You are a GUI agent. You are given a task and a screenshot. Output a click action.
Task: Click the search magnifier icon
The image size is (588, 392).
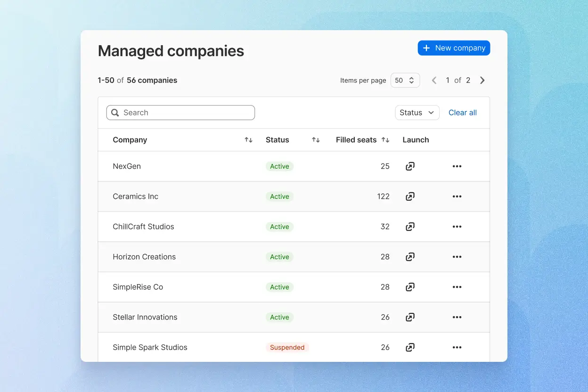point(115,113)
